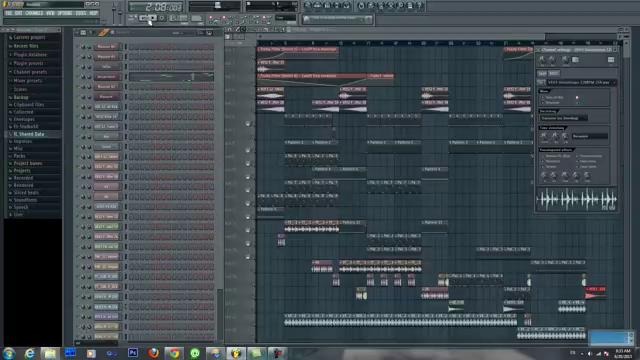This screenshot has height=360, width=640.
Task: Open the Declicking mode dropdown
Action: click(x=564, y=118)
